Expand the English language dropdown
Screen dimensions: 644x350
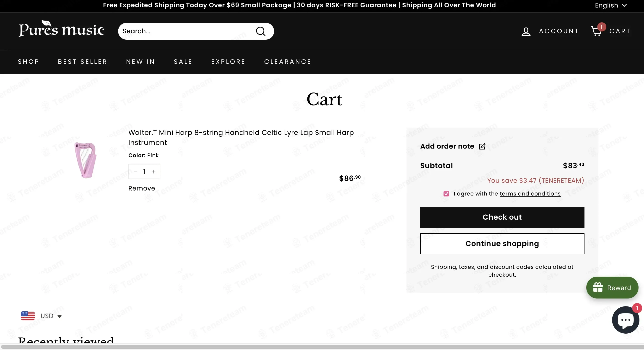611,5
